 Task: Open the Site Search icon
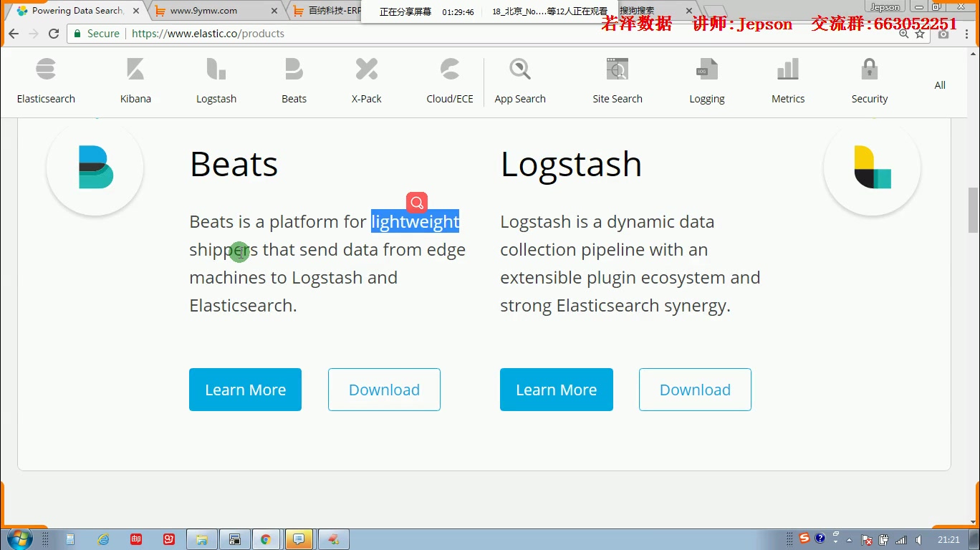[618, 69]
